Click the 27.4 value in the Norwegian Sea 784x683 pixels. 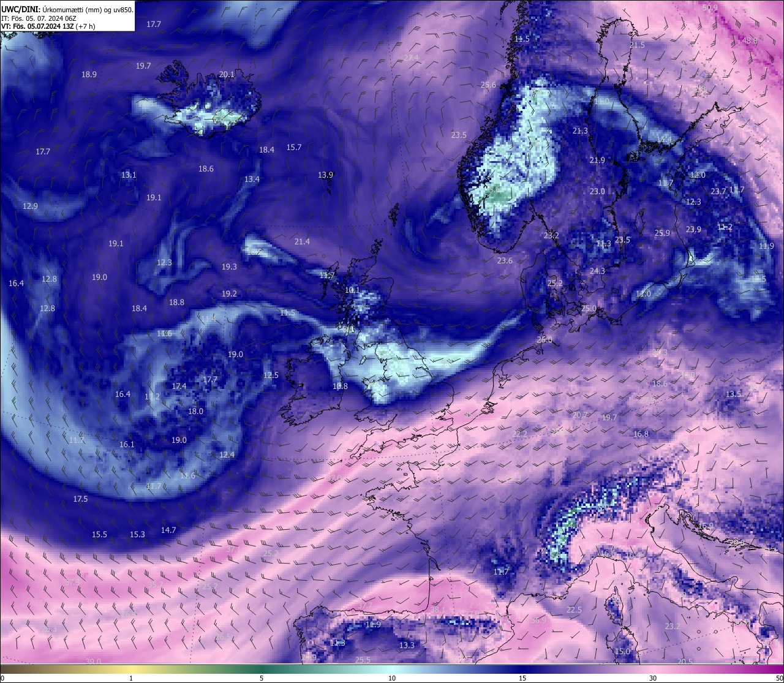click(411, 58)
